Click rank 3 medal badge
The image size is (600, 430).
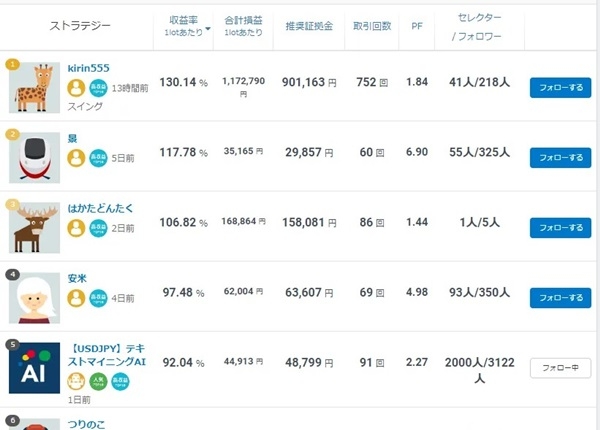13,204
